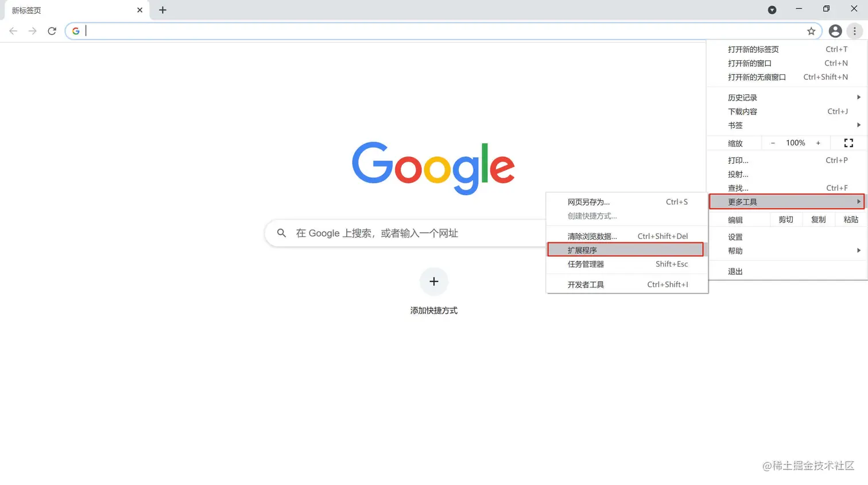This screenshot has width=868, height=485.
Task: Select 打开新的标签页 menu item
Action: pos(787,49)
